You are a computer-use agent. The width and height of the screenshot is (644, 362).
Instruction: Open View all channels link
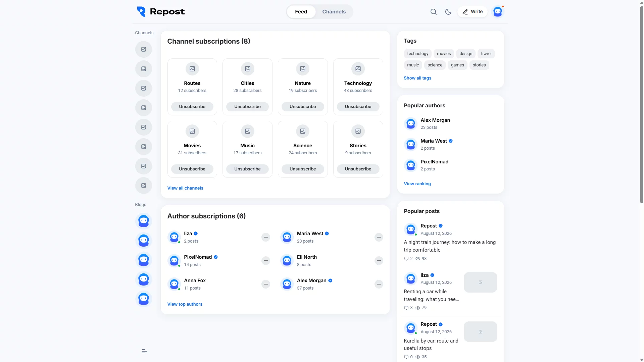(185, 188)
